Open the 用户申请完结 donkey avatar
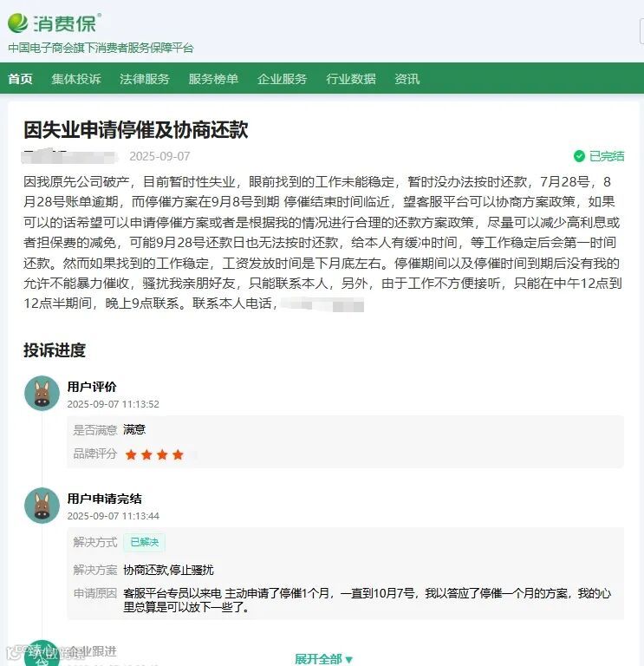 tap(42, 505)
